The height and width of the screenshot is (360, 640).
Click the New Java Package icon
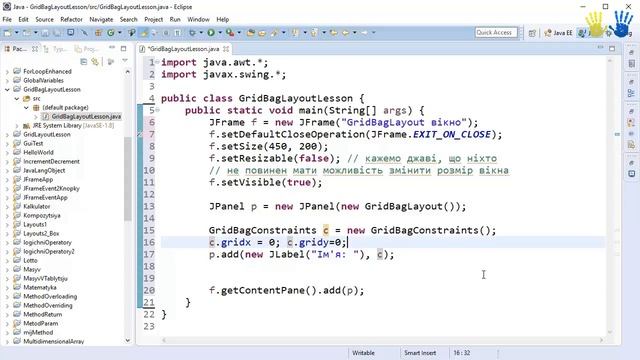pyautogui.click(x=98, y=33)
